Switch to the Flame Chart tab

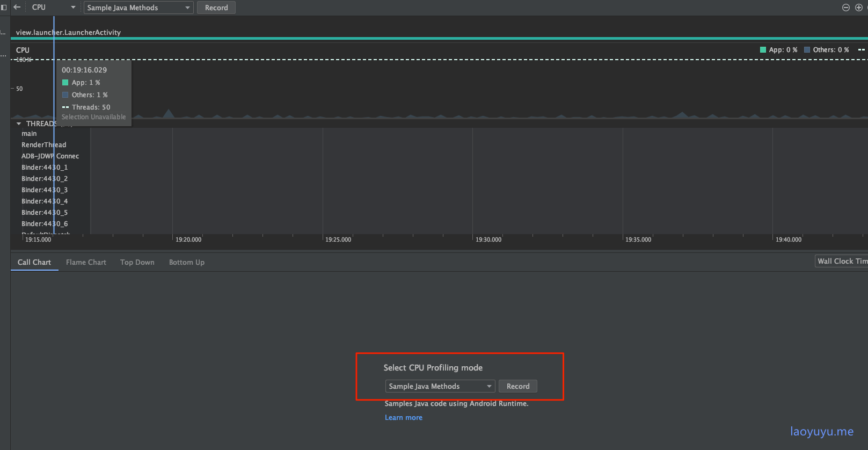[x=86, y=262]
